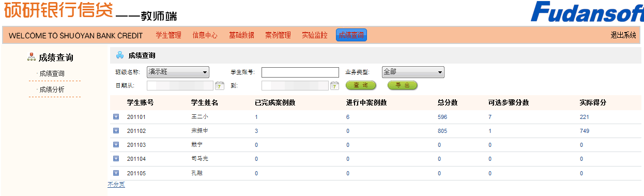Open the 业务类型 dropdown showing 全部
Image resolution: width=644 pixels, height=196 pixels.
pos(413,72)
